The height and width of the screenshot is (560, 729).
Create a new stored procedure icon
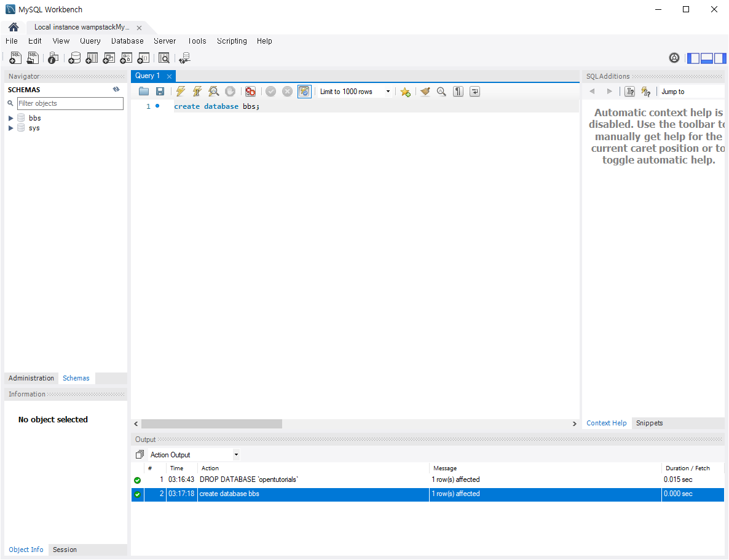pos(126,58)
